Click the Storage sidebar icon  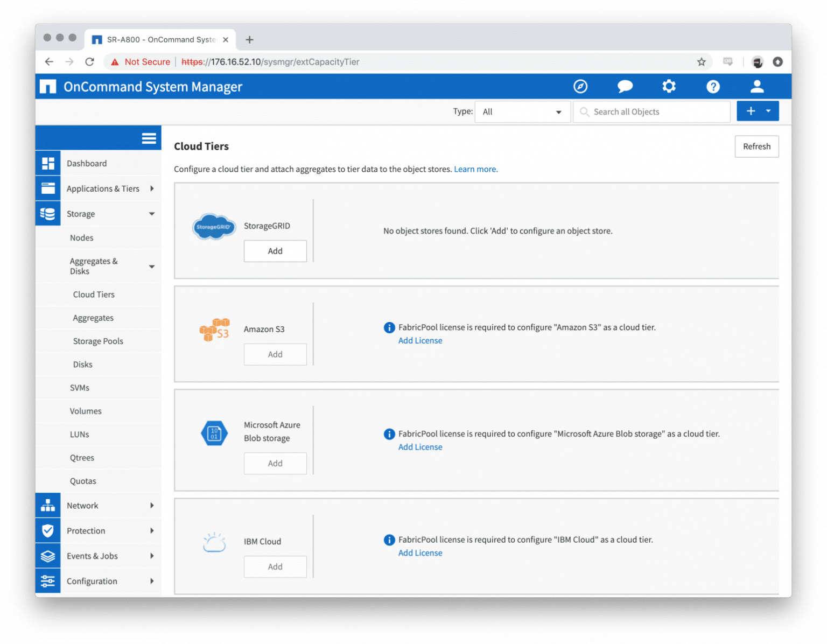click(x=48, y=214)
